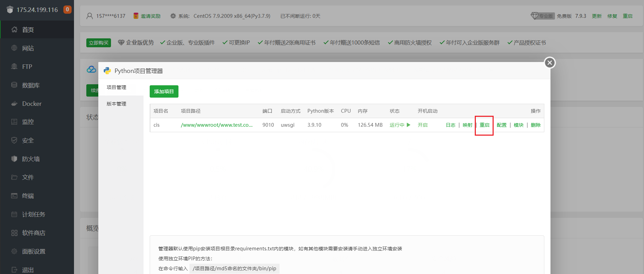Click the diamond icon beside 企业版优势
Screen dimensions: 644x274
click(x=121, y=42)
